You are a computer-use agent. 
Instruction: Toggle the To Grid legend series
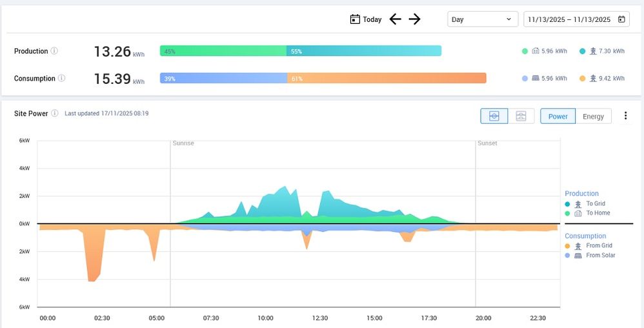pos(595,204)
